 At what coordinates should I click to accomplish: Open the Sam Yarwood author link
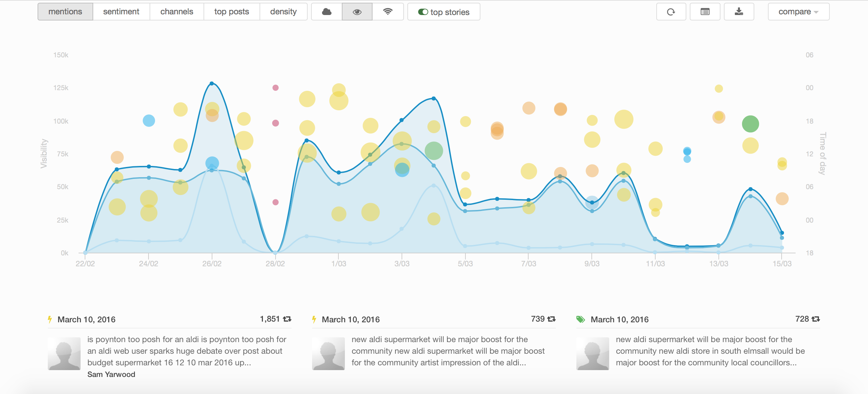(x=111, y=374)
